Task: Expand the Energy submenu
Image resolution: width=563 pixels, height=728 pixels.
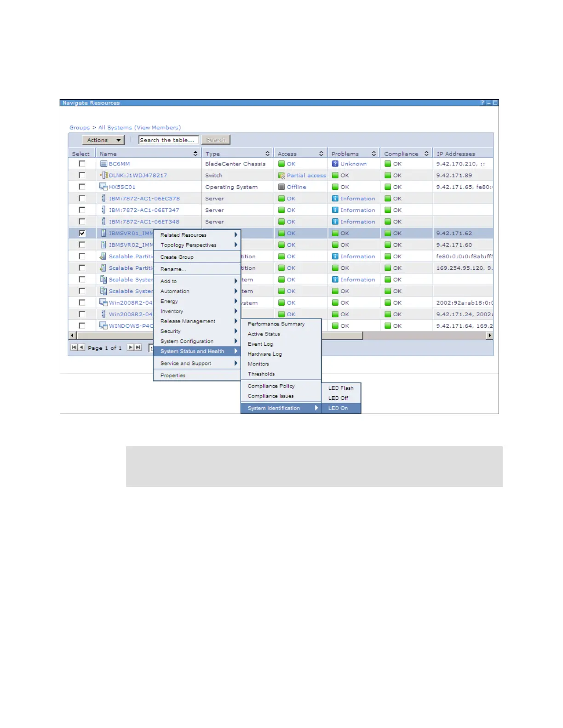Action: pyautogui.click(x=197, y=301)
